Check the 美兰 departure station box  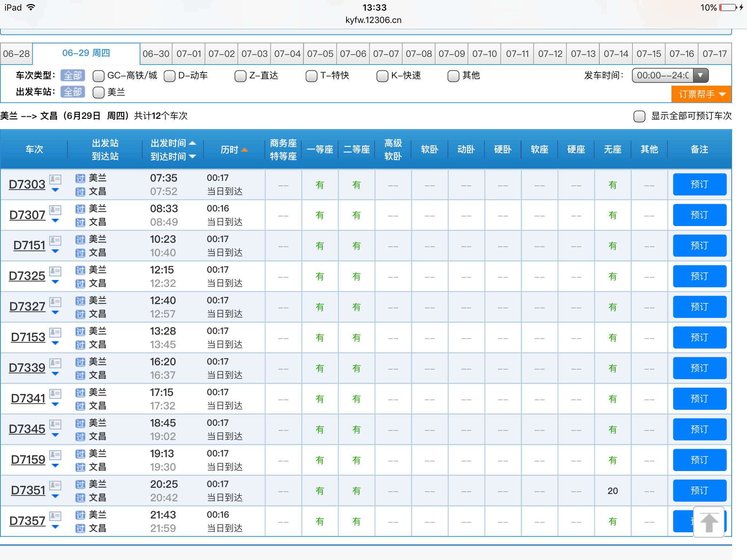(98, 93)
